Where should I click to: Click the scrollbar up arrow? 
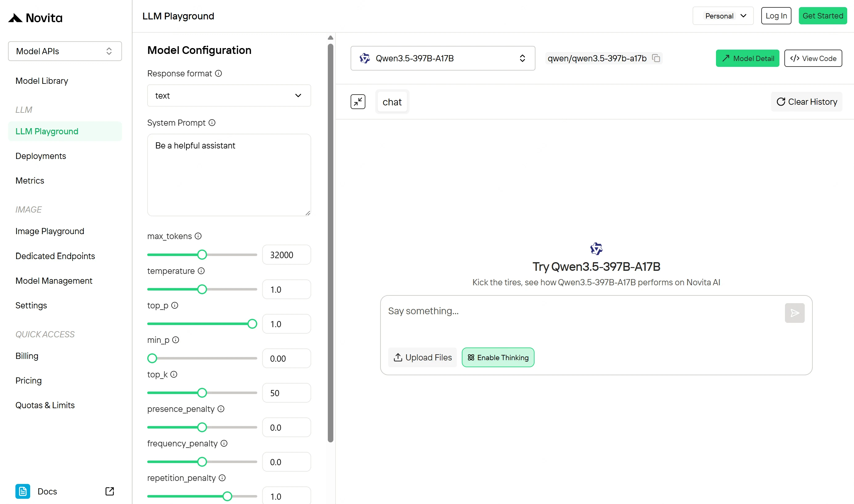[330, 38]
